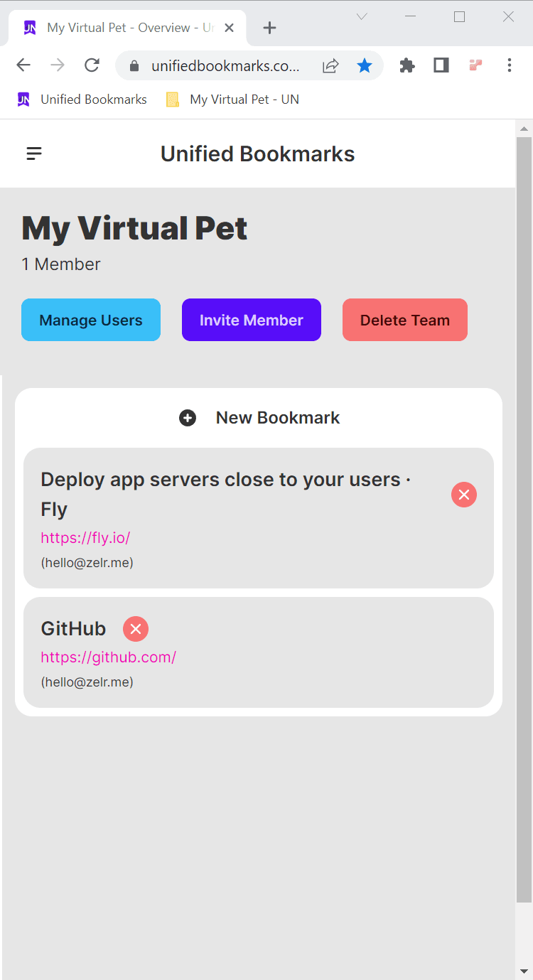
Task: Click the pinned red extension icon
Action: (x=475, y=66)
